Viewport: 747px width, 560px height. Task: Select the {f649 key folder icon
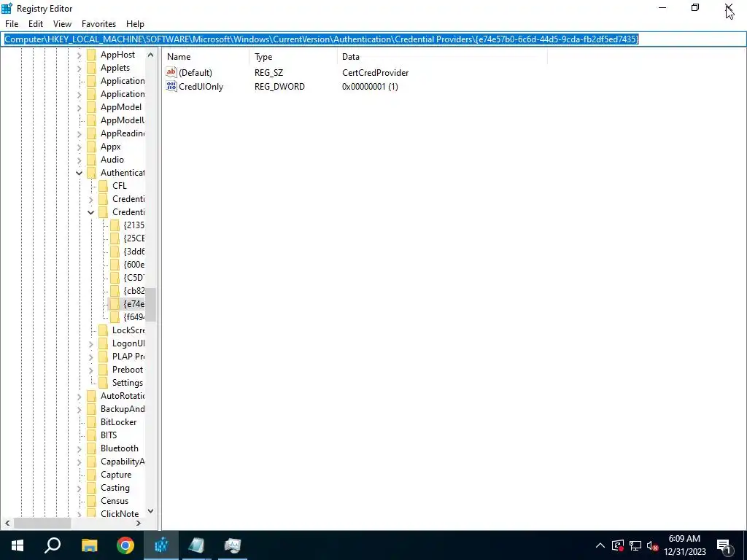(115, 317)
